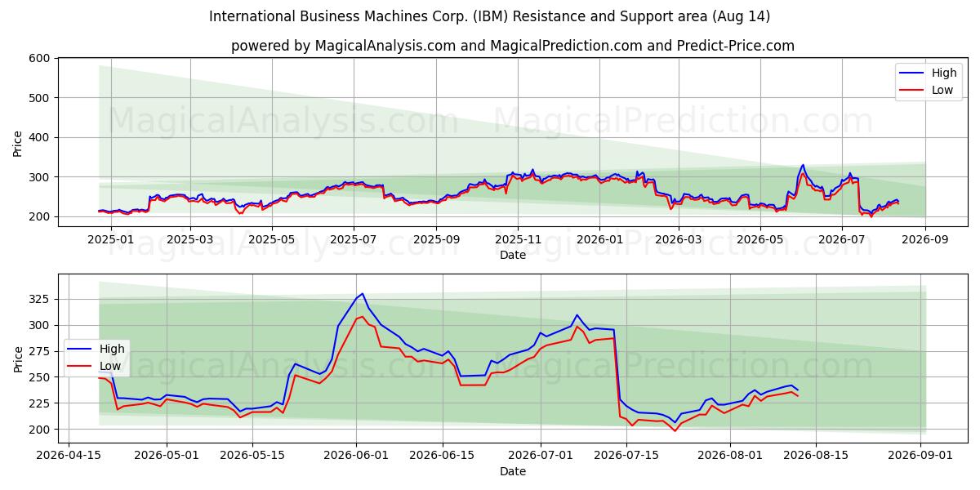
Task: Click the bottom chart x-axis label 2026-06-01
Action: click(x=357, y=456)
